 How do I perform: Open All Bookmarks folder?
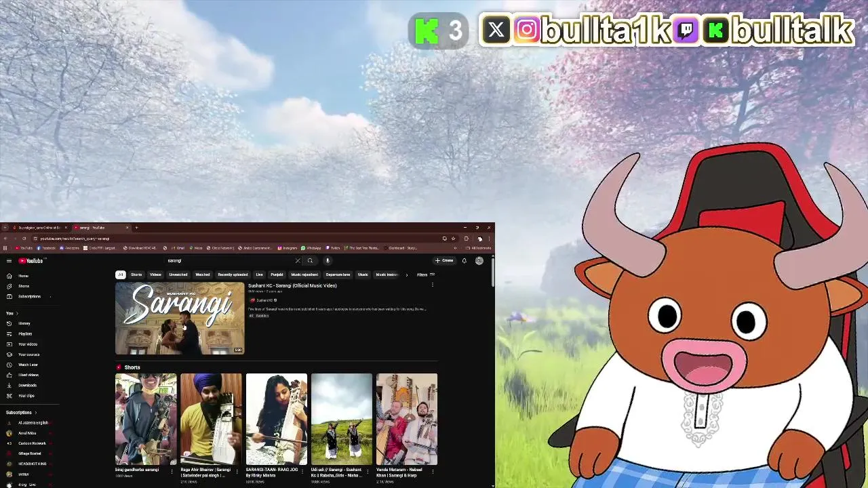tap(479, 248)
